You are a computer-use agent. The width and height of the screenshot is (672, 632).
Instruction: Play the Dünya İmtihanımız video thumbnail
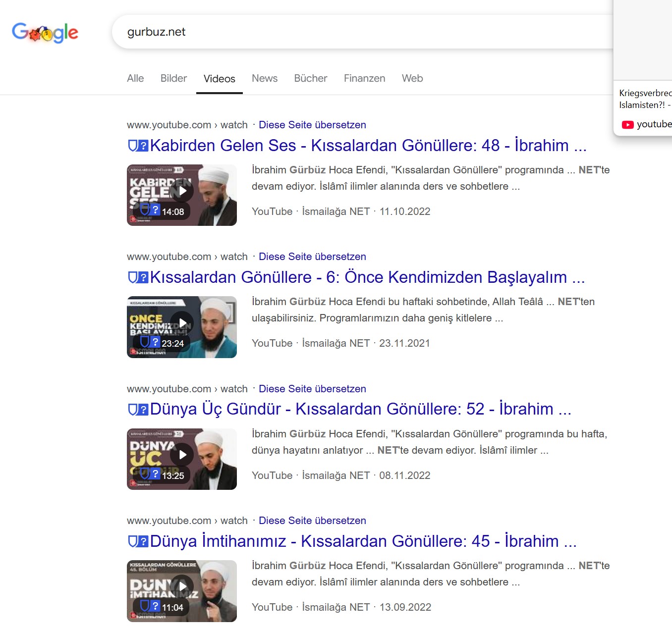182,591
